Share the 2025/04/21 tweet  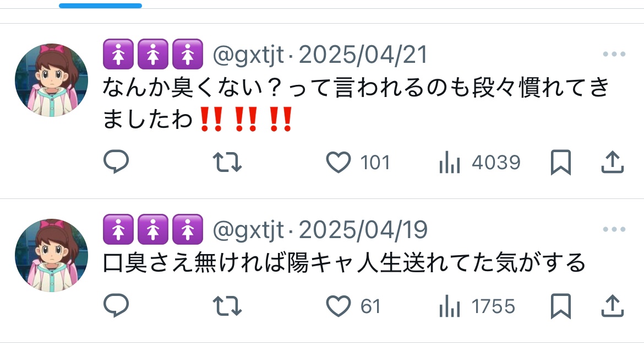(x=613, y=162)
